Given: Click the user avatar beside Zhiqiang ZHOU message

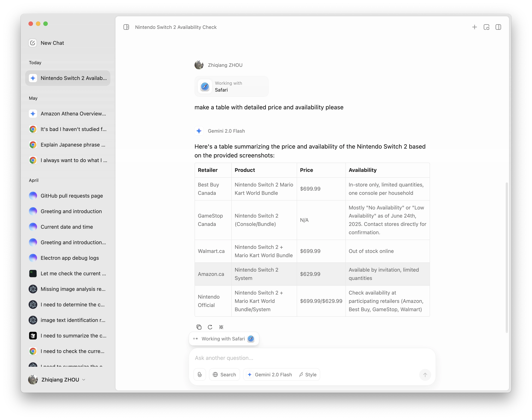Looking at the screenshot, I should tap(199, 65).
